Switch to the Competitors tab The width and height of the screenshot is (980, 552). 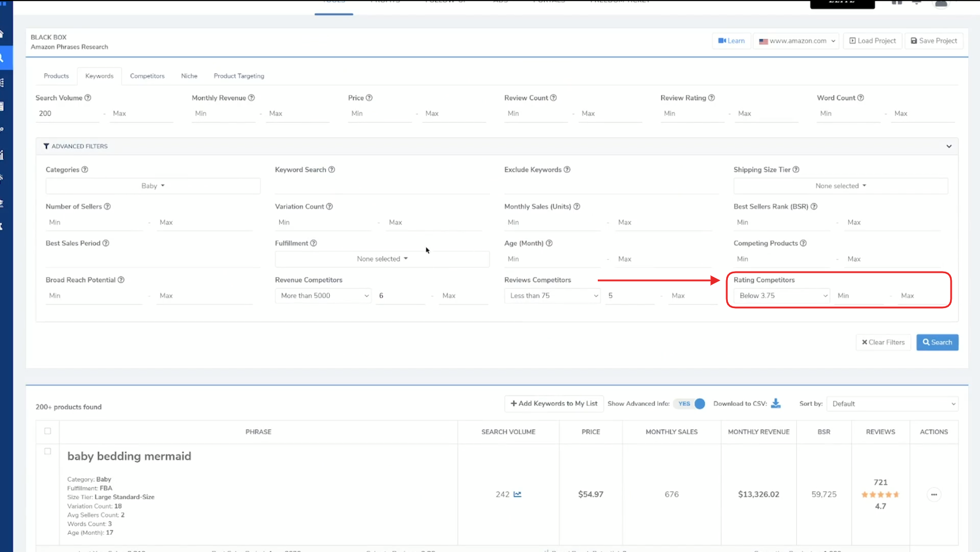[147, 76]
